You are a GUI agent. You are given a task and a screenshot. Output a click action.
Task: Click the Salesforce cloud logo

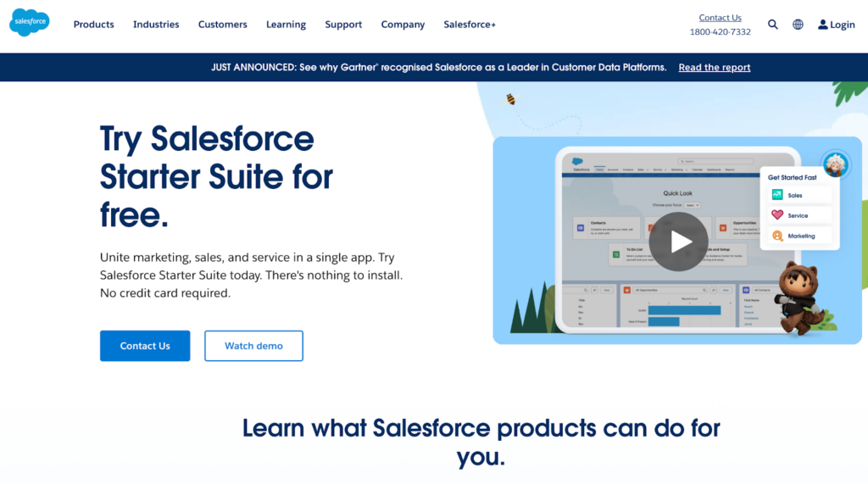coord(30,23)
